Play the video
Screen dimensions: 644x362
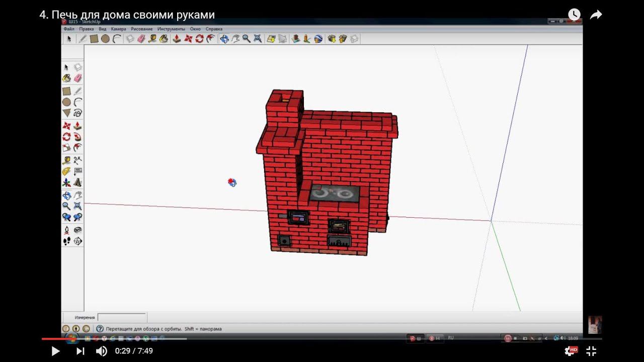[55, 351]
